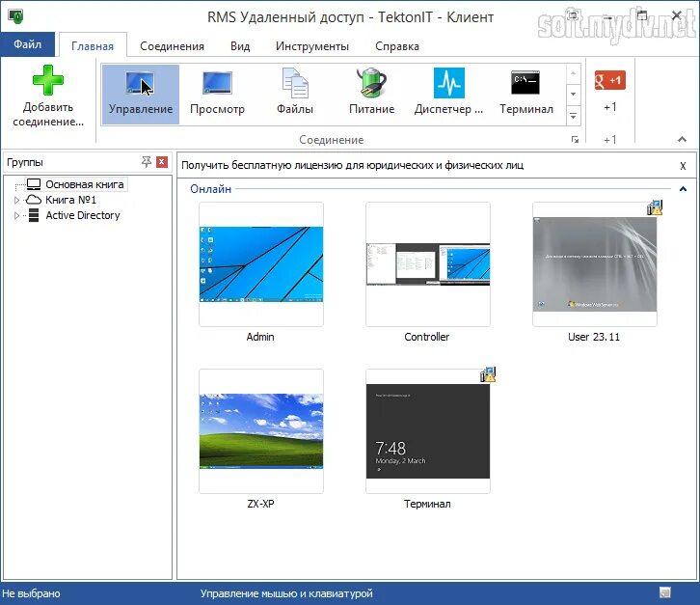Select the User 23.11 connection thumbnail
700x605 pixels.
tap(595, 264)
